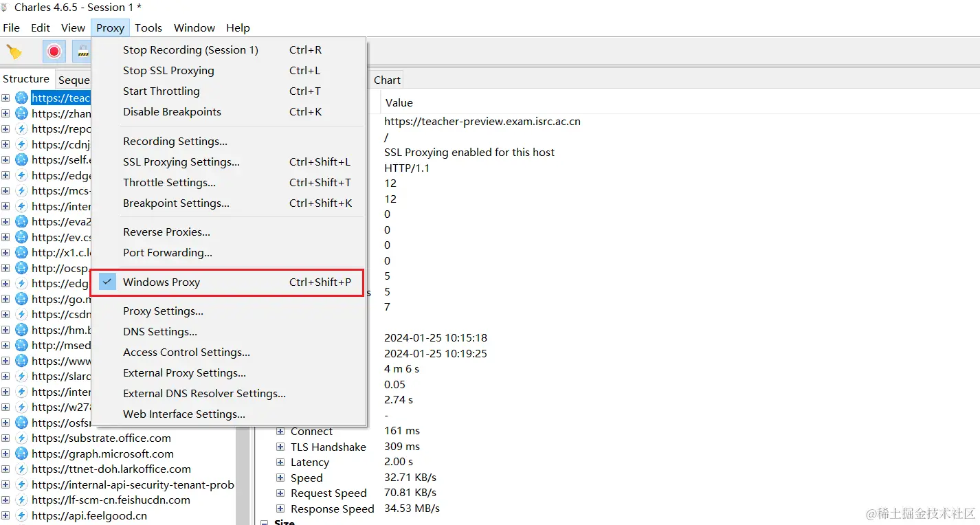Click the globe icon beside https://go.m host

click(x=21, y=299)
